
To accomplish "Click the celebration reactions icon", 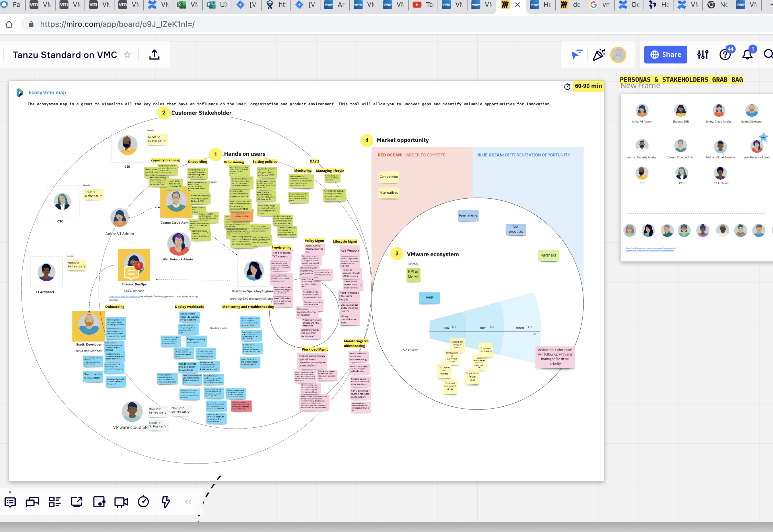I will [599, 55].
